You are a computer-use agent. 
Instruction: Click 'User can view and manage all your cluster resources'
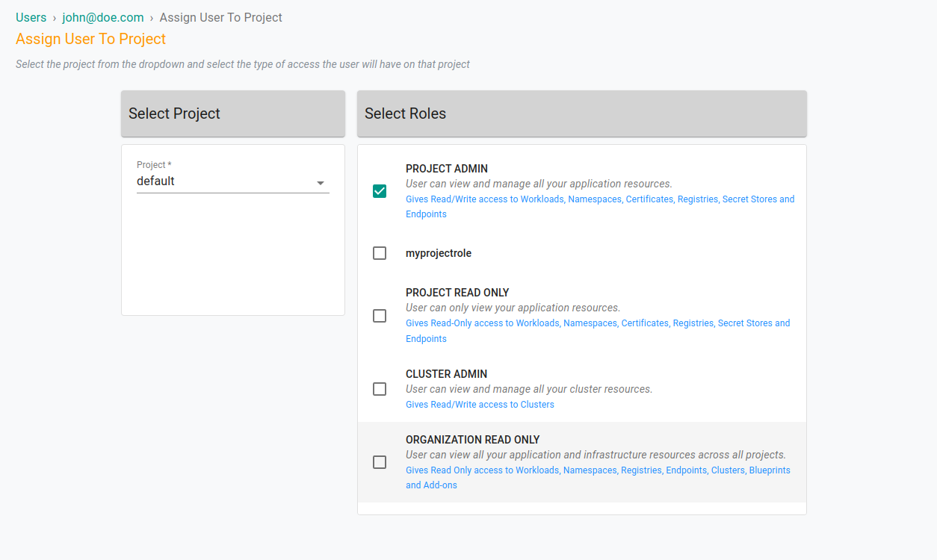click(529, 389)
